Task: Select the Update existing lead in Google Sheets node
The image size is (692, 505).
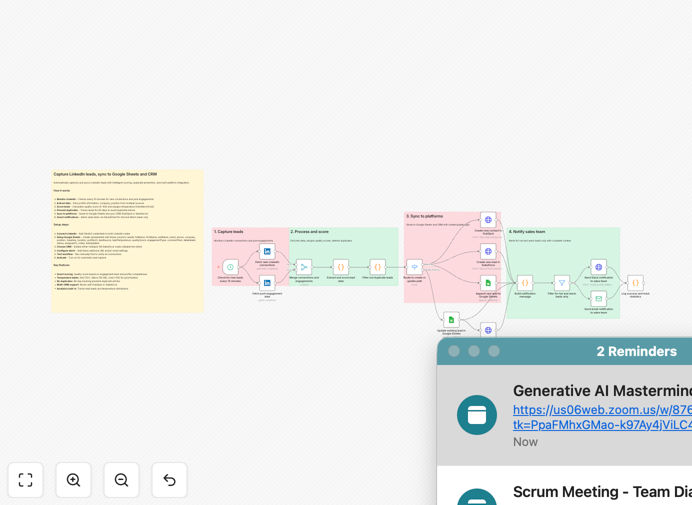Action: tap(451, 320)
